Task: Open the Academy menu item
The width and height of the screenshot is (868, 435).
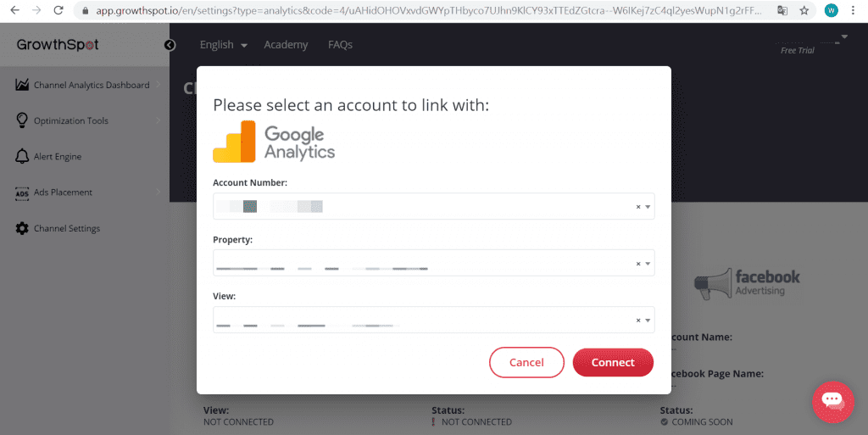Action: click(x=286, y=45)
